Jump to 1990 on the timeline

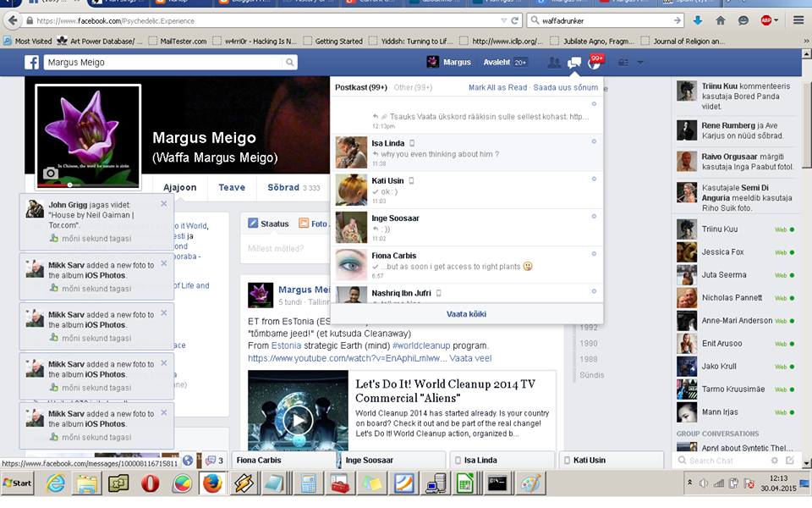tap(589, 343)
